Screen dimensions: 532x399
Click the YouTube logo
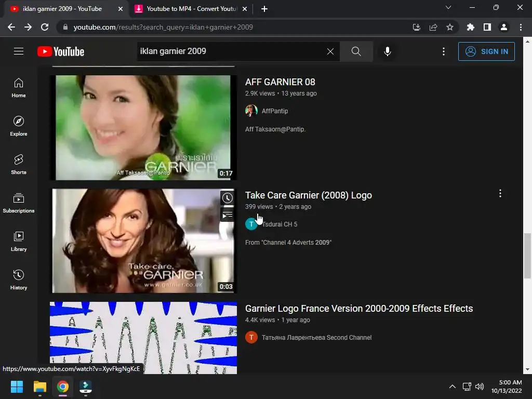[x=61, y=51]
